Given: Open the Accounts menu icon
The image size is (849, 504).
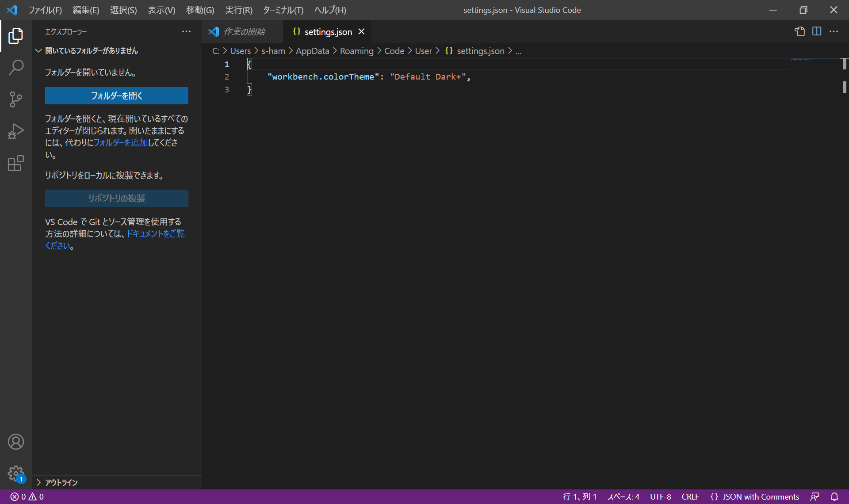Looking at the screenshot, I should (16, 442).
